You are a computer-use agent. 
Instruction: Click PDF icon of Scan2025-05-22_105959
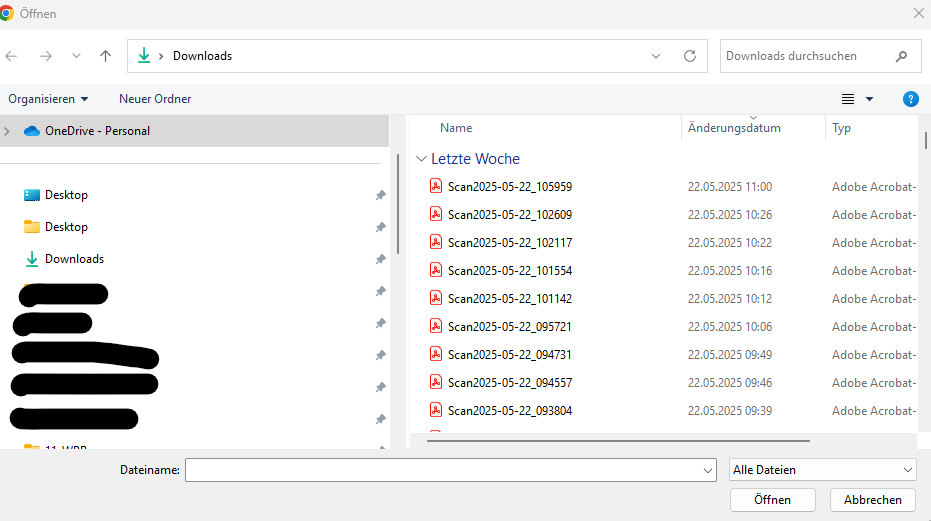click(x=436, y=186)
